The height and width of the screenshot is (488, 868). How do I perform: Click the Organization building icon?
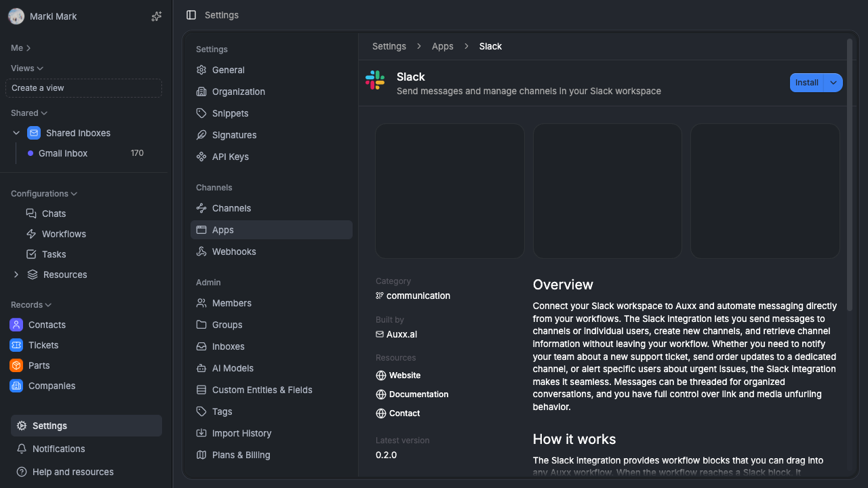pyautogui.click(x=201, y=91)
